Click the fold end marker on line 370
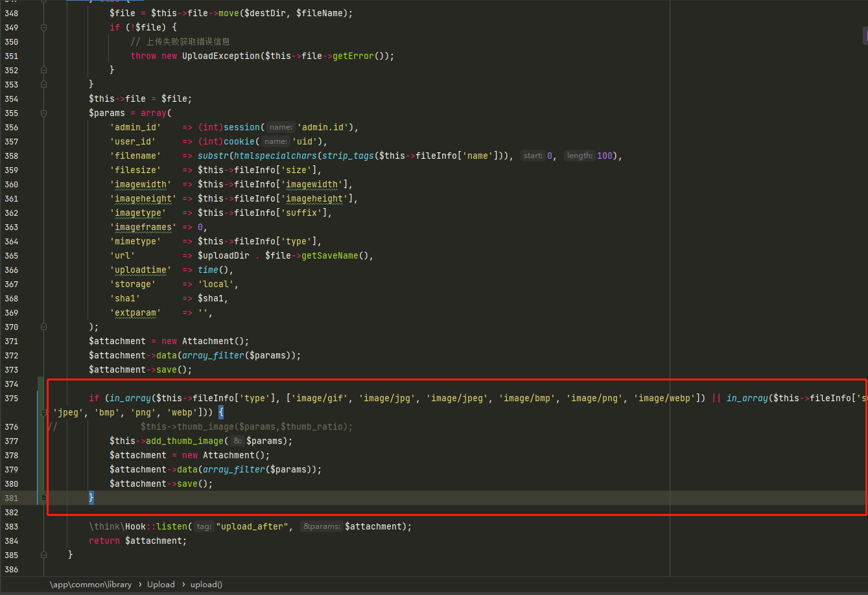Image resolution: width=868 pixels, height=595 pixels. click(43, 327)
